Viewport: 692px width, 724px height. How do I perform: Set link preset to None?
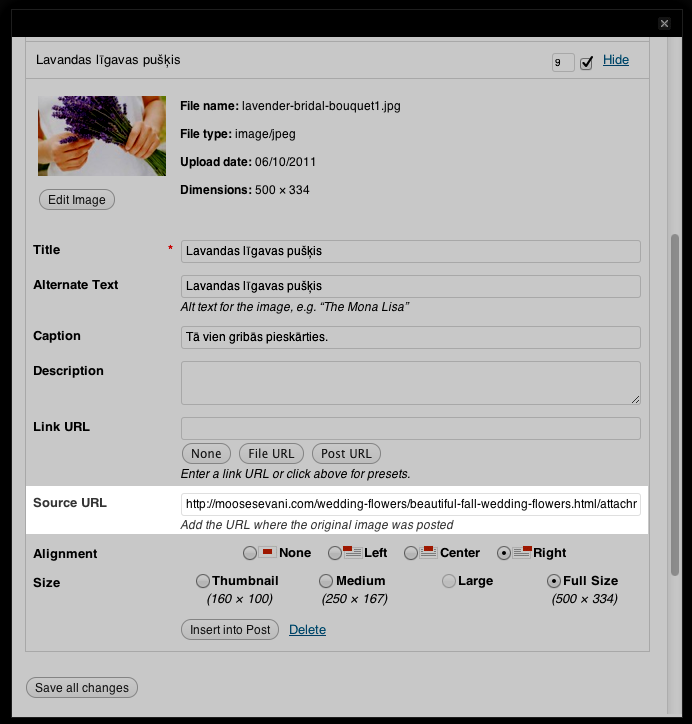click(x=206, y=453)
